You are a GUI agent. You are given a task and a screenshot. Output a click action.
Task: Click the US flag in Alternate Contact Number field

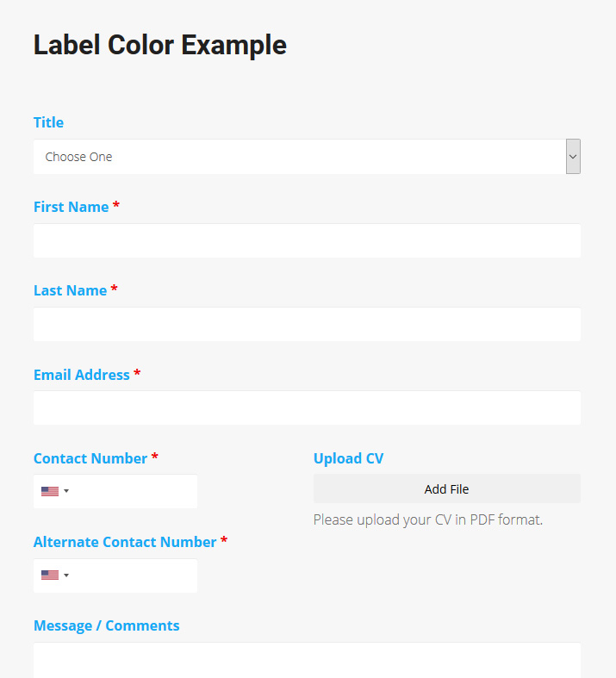point(50,575)
